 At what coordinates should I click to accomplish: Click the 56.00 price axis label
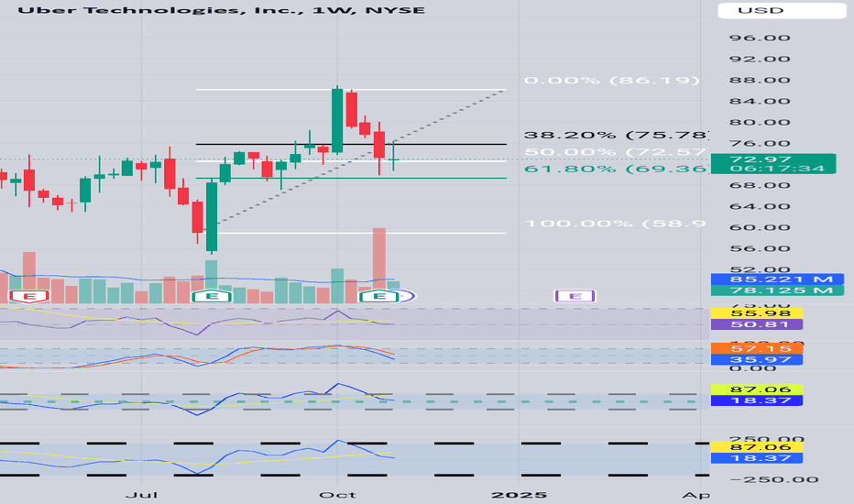[761, 248]
